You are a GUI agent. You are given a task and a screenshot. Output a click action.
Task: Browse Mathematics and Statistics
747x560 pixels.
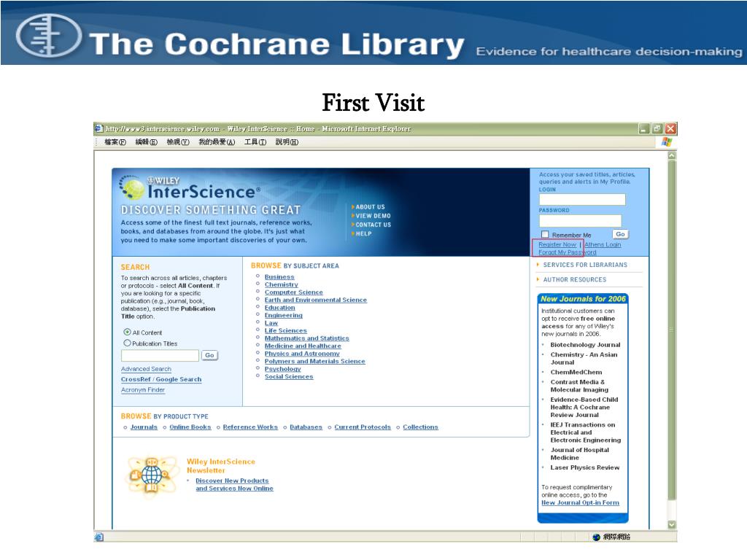(307, 338)
